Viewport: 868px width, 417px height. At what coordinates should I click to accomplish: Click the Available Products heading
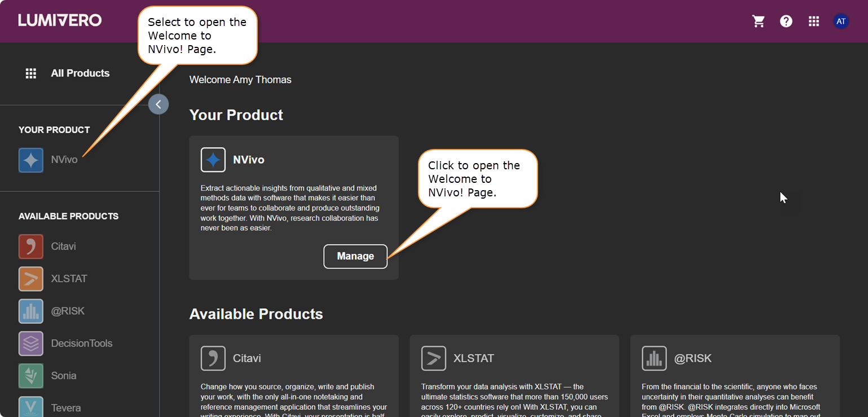pos(256,314)
